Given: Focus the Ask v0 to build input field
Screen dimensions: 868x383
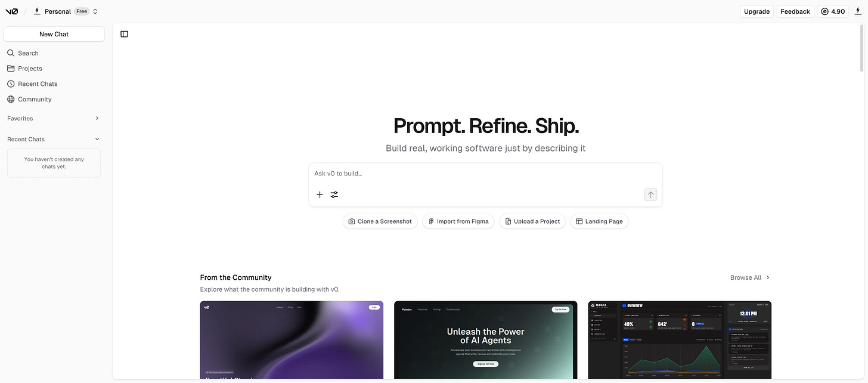Looking at the screenshot, I should pyautogui.click(x=485, y=174).
